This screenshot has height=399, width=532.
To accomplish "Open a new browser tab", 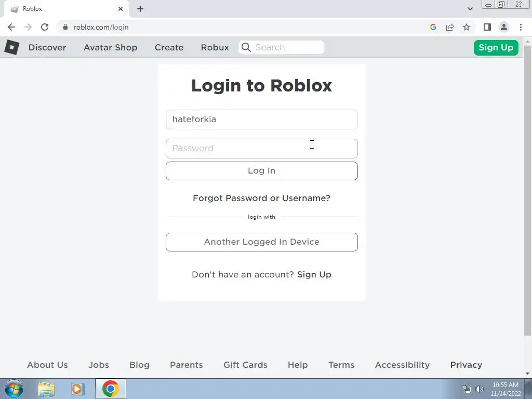I will (140, 9).
